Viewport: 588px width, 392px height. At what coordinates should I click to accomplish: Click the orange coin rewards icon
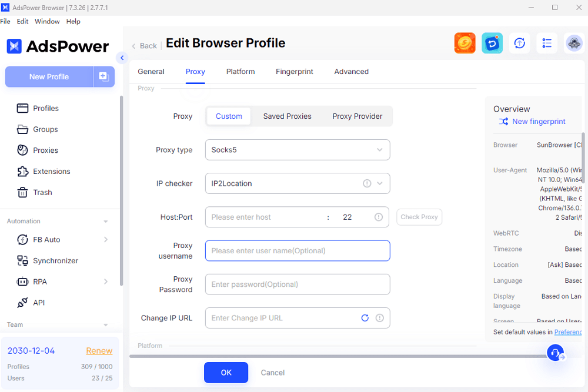(x=465, y=43)
